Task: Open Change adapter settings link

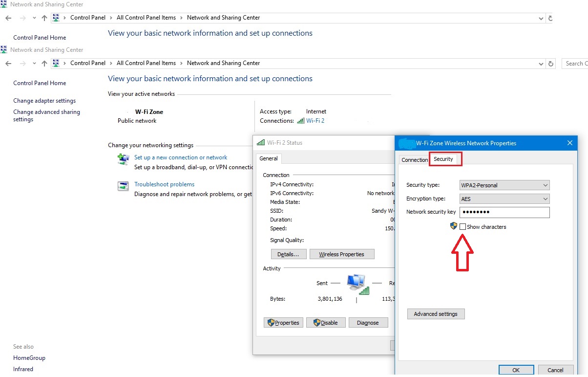Action: click(44, 101)
